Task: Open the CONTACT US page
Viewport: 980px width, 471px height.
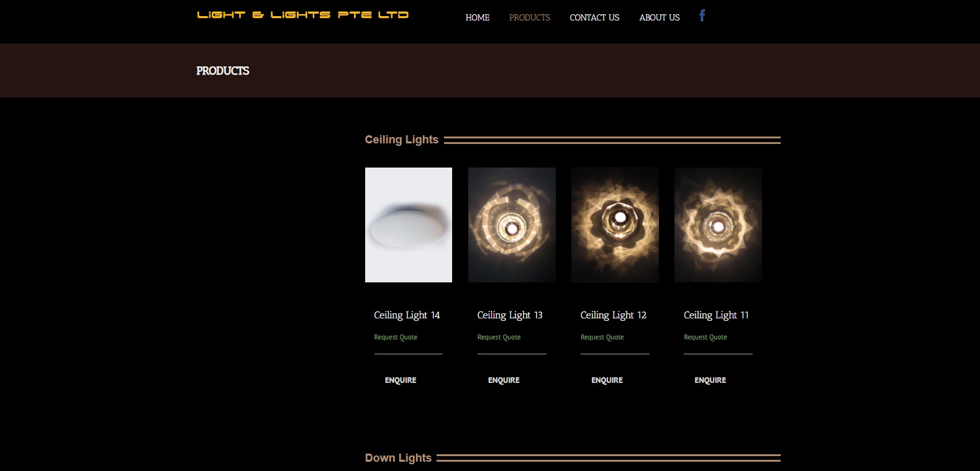Action: [594, 17]
